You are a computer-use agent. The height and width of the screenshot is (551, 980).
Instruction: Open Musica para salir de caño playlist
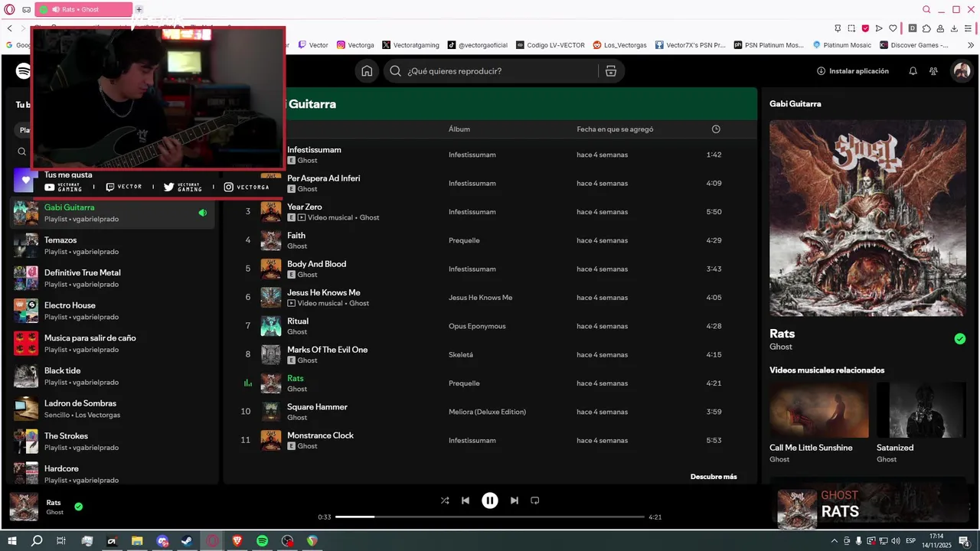coord(112,344)
